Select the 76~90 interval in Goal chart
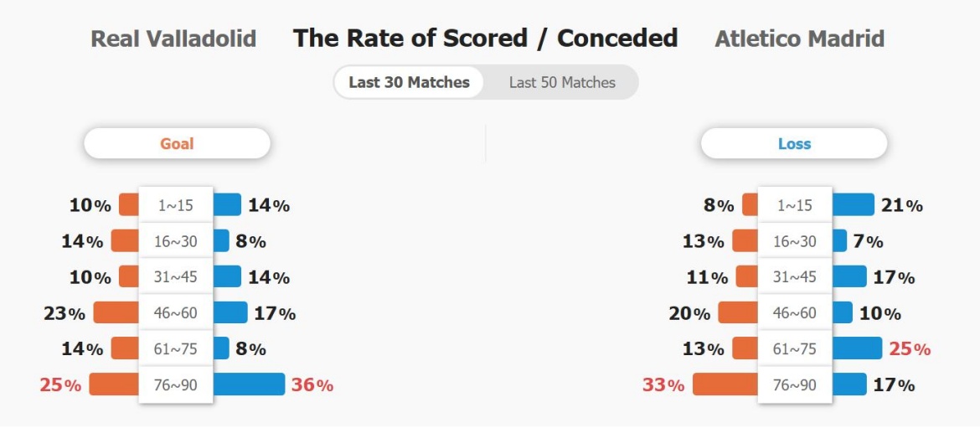Image resolution: width=980 pixels, height=428 pixels. pos(176,385)
